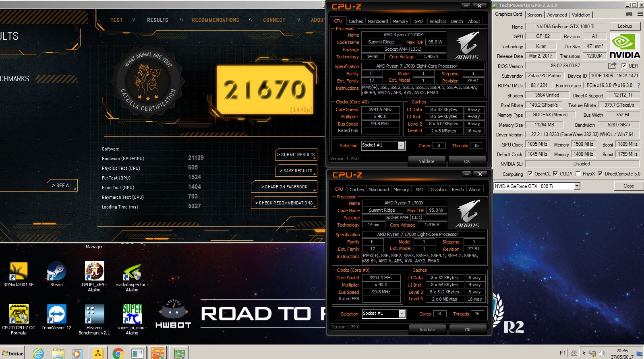Click Validate in lower CPU-Z window
This screenshot has height=359, width=644.
427,330
